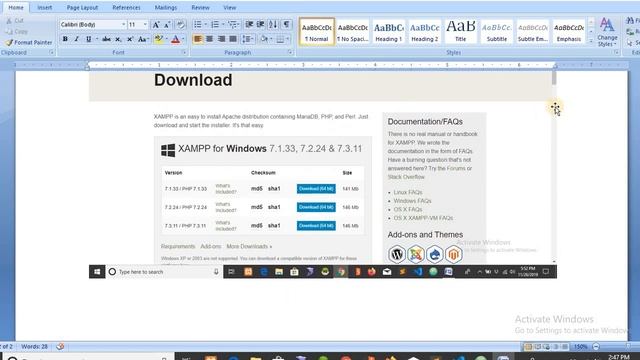Switch to the Page Layout tab
The image size is (640, 360).
point(82,7)
